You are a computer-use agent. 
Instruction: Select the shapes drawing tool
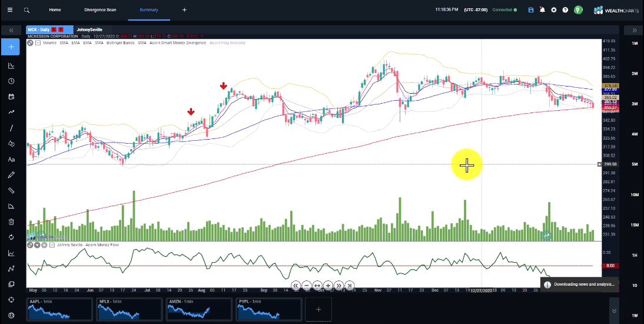point(11,144)
